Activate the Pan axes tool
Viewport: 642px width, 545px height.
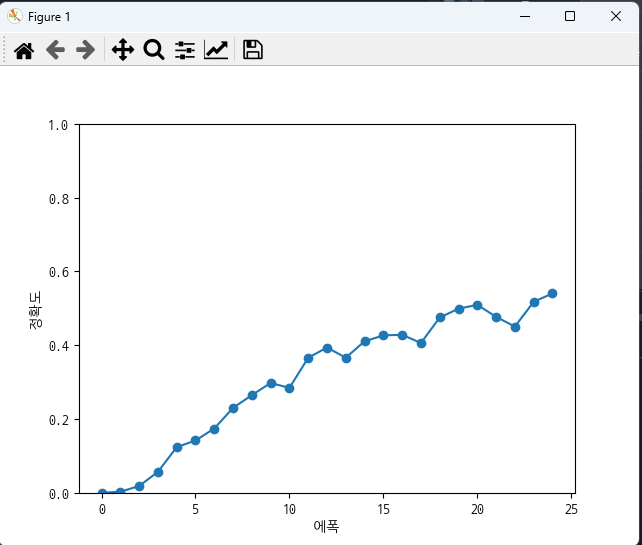(123, 50)
